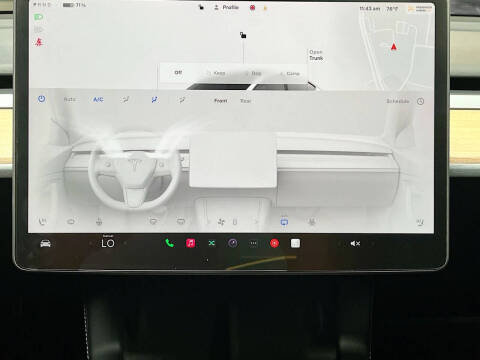Toggle the blue air recirculation icon
The height and width of the screenshot is (360, 480).
click(x=284, y=222)
